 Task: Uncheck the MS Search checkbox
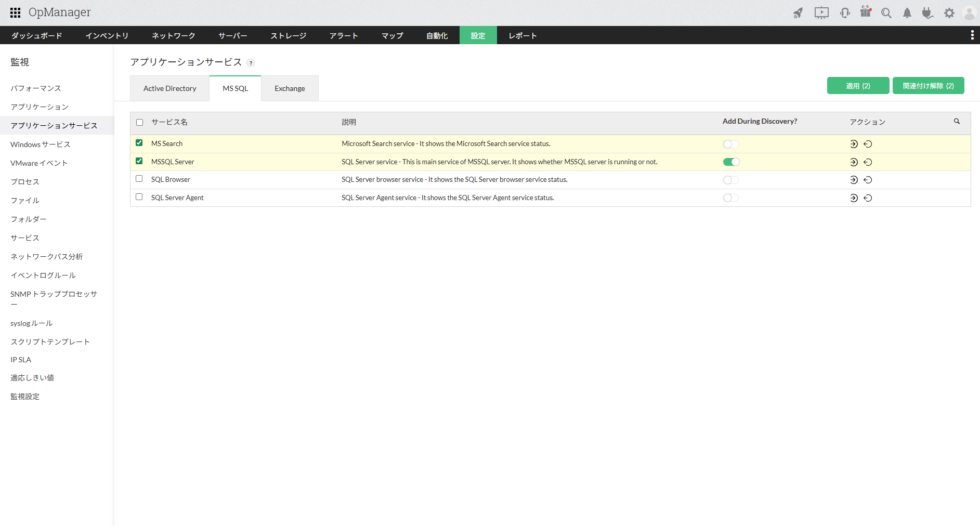tap(139, 143)
